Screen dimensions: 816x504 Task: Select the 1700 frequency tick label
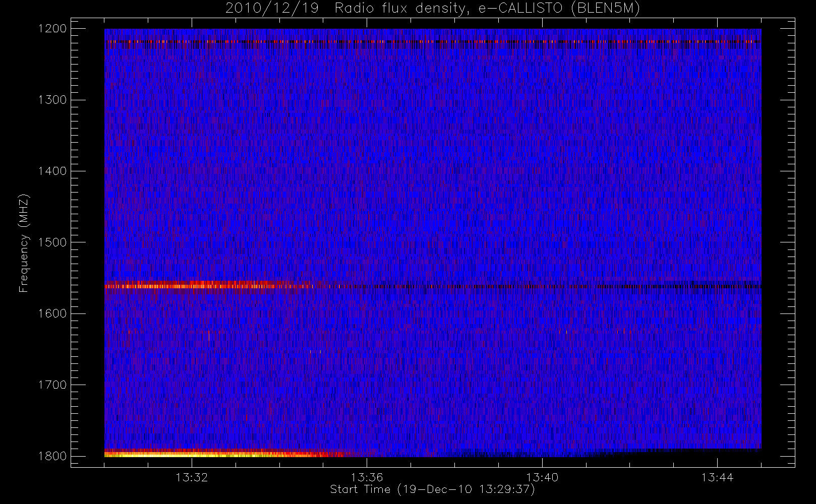[52, 385]
